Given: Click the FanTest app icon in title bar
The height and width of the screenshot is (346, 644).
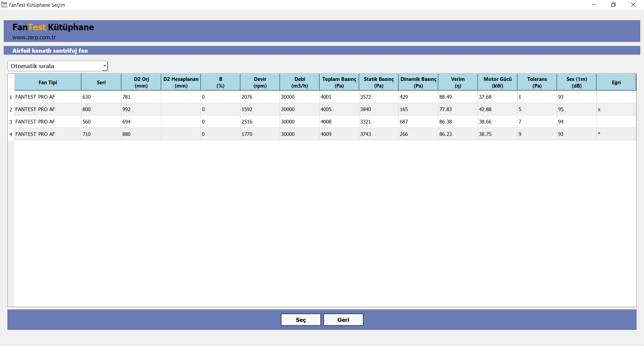Looking at the screenshot, I should click(4, 5).
